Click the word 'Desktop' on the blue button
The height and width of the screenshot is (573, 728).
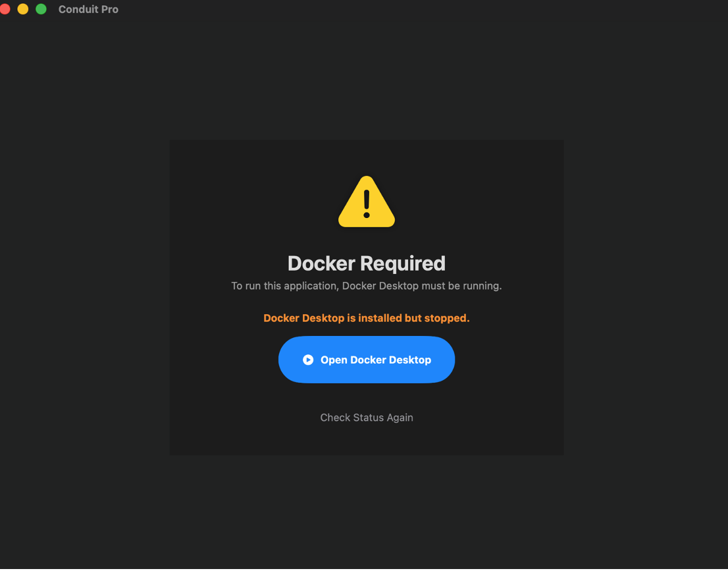coord(409,360)
